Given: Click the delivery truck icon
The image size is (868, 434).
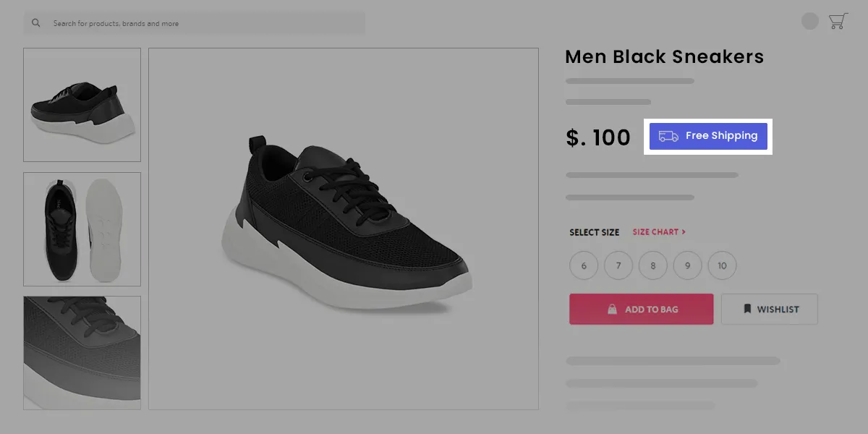Looking at the screenshot, I should (668, 136).
